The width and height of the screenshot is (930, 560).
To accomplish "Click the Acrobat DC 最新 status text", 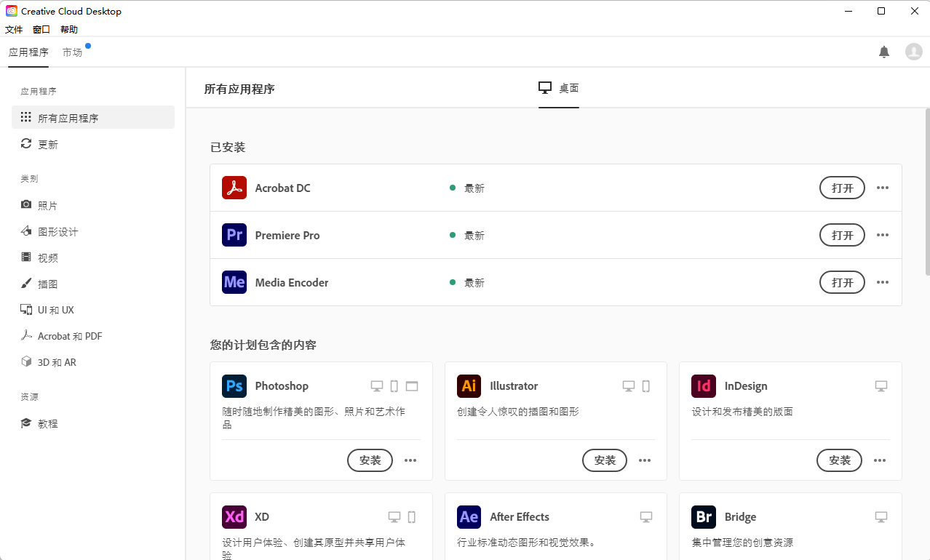I will coord(474,188).
